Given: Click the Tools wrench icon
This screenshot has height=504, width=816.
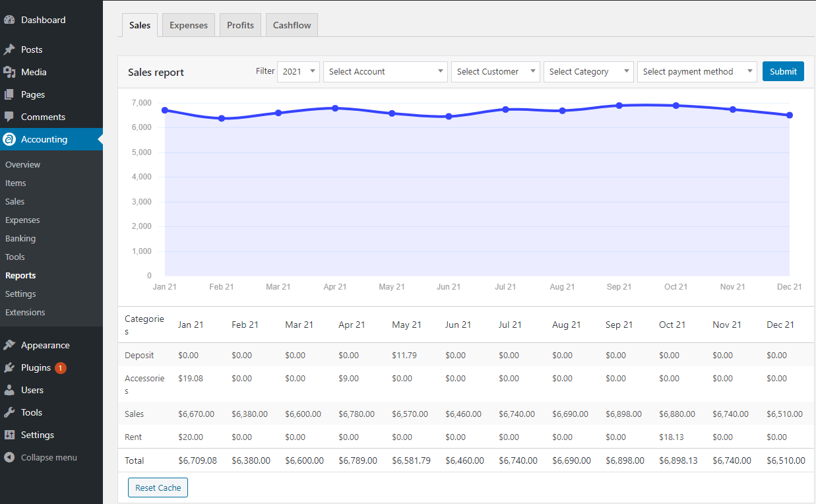Looking at the screenshot, I should [9, 412].
